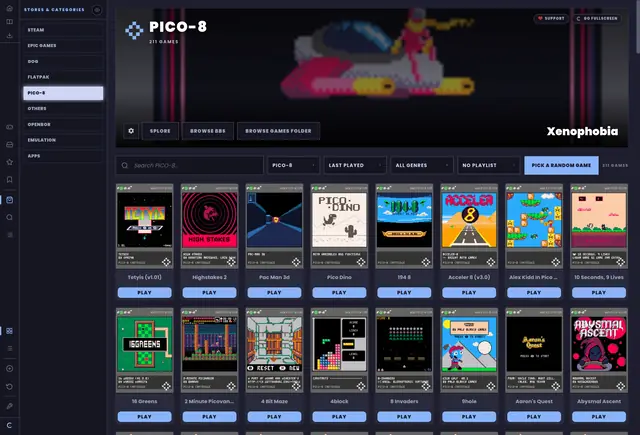Focus the Search PICO-8 input field

tap(190, 165)
